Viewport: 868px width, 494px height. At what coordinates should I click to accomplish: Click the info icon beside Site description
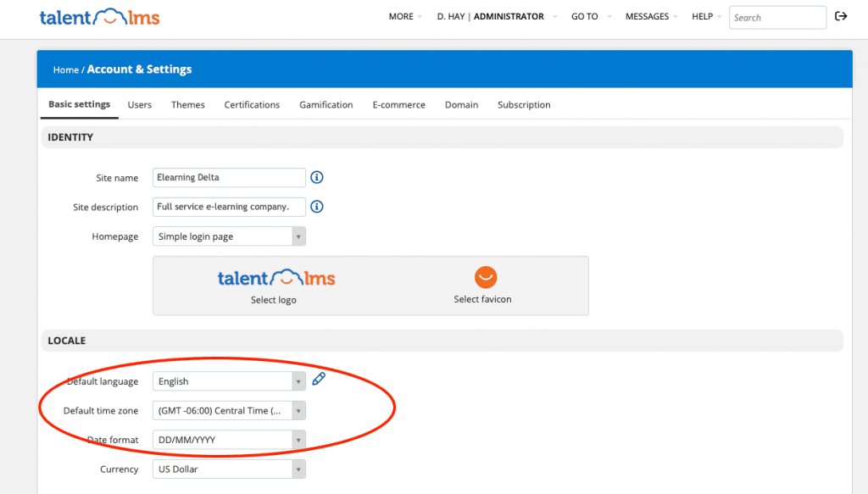click(x=316, y=206)
